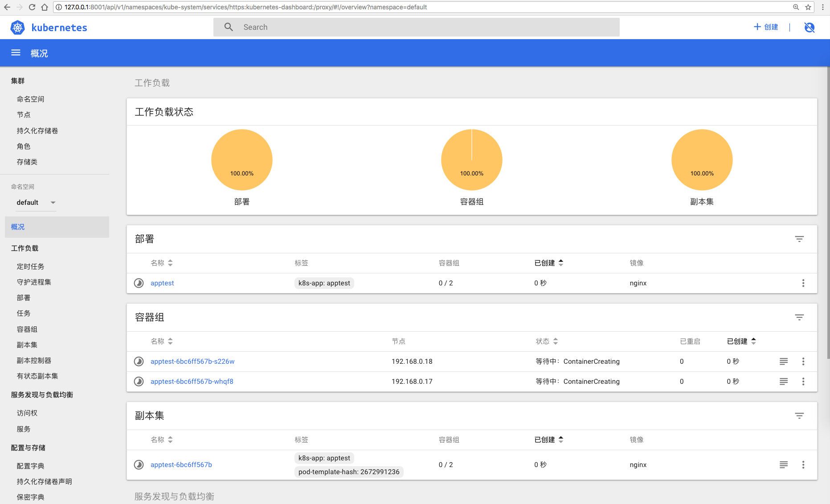Sort 部署 table by 名称

tap(162, 263)
